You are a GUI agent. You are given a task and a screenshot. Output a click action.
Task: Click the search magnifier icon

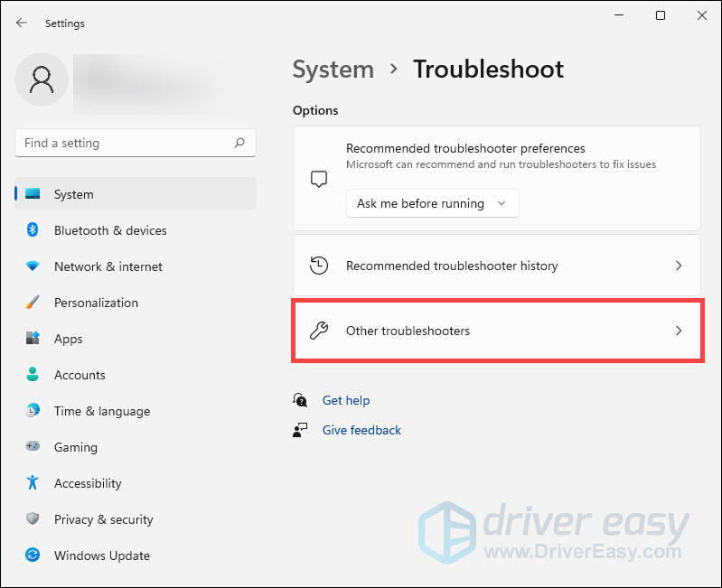click(239, 143)
